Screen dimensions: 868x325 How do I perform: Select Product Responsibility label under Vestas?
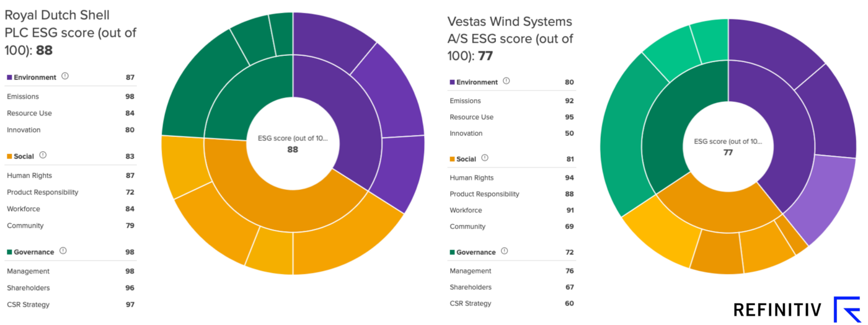pyautogui.click(x=484, y=194)
